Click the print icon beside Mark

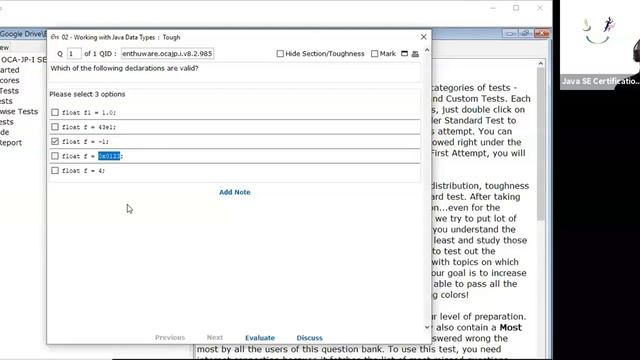pos(415,54)
